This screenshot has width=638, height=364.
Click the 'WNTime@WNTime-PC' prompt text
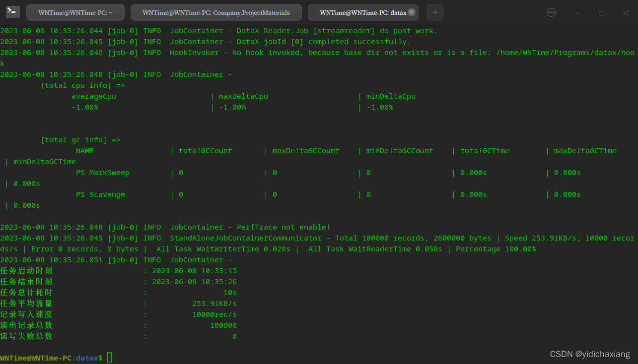[36, 358]
